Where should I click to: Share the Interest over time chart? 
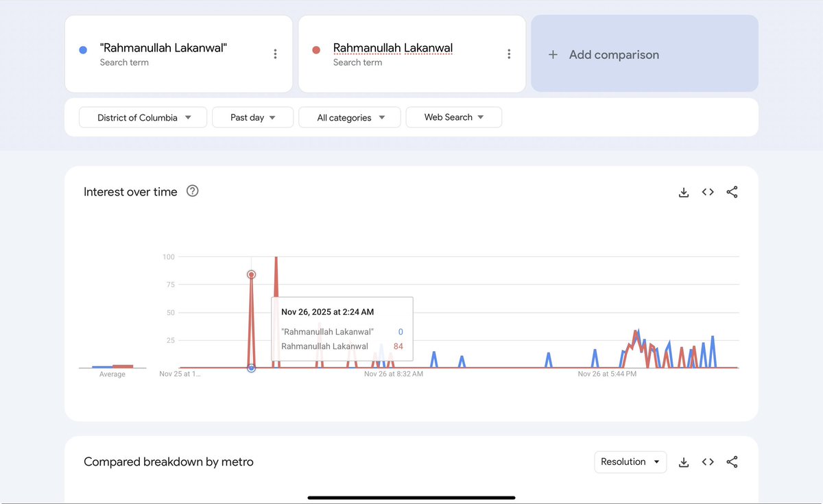(x=732, y=192)
